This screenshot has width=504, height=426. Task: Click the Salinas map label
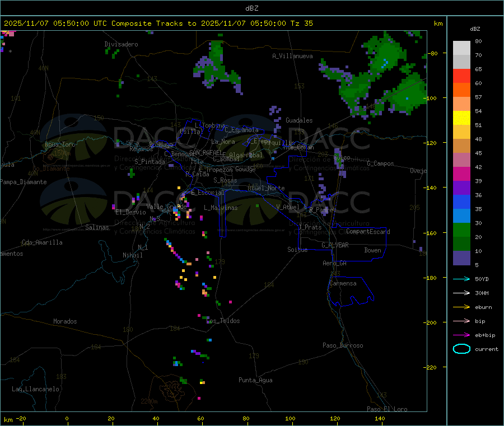point(97,227)
